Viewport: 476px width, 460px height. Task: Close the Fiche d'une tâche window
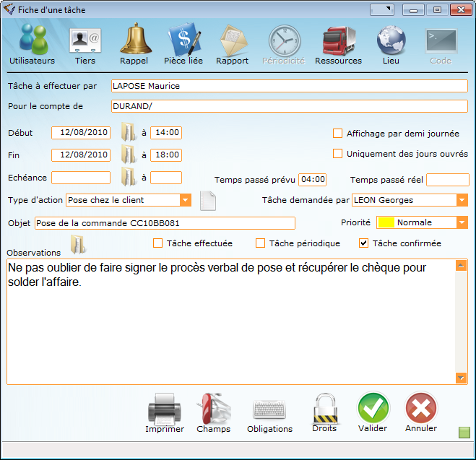click(461, 9)
